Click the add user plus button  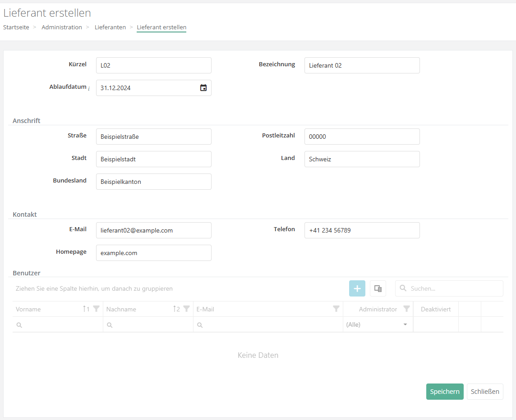[x=357, y=288]
